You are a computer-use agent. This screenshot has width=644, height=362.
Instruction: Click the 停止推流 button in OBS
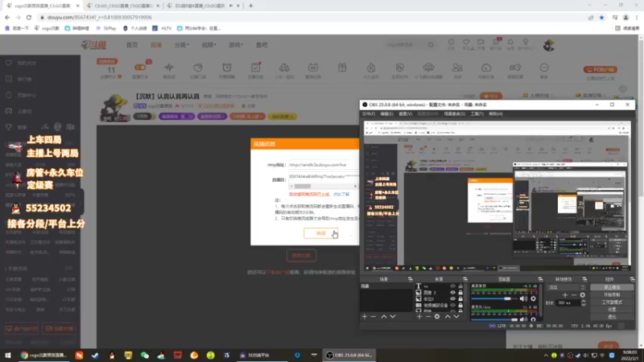tap(612, 288)
